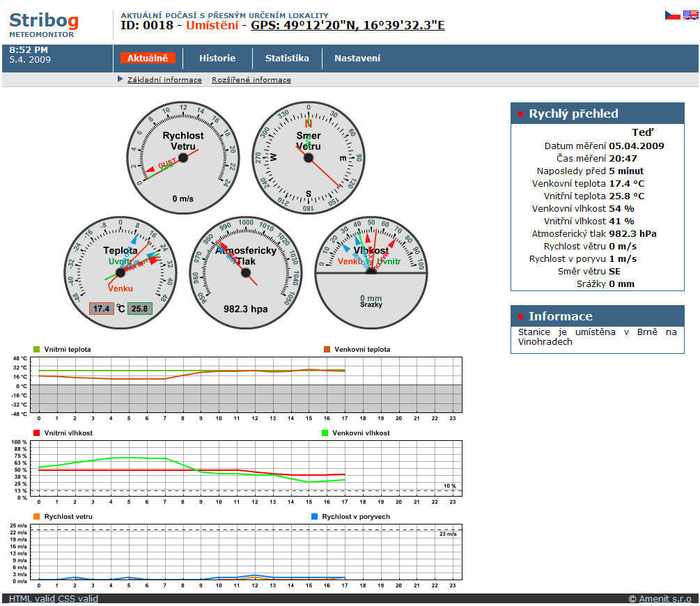This screenshot has height=606, width=700.
Task: Click the green Vnitrni teplota legend swatch
Action: click(x=37, y=349)
